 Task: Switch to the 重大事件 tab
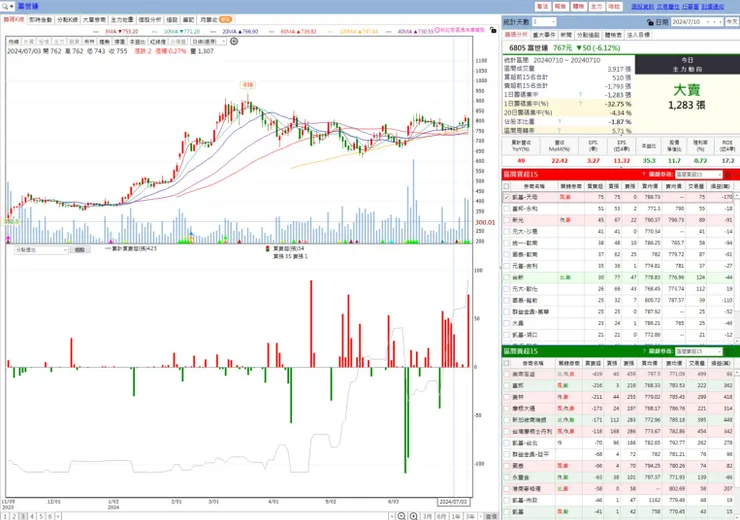[x=544, y=35]
